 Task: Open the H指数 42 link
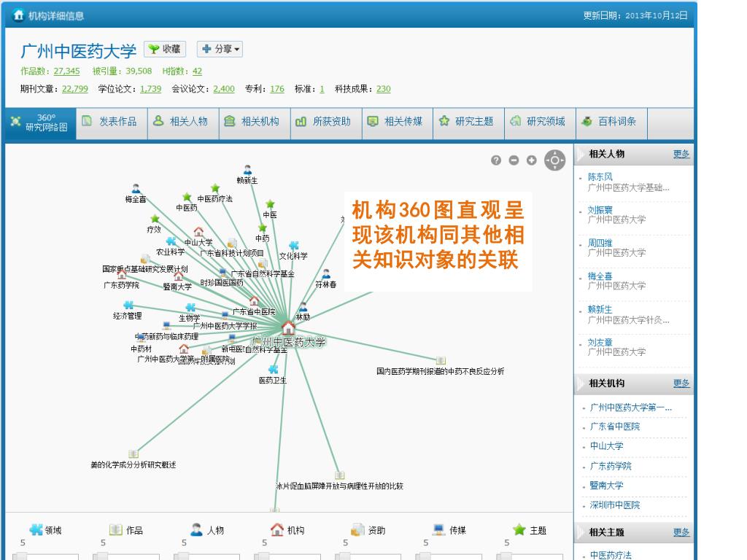(197, 71)
